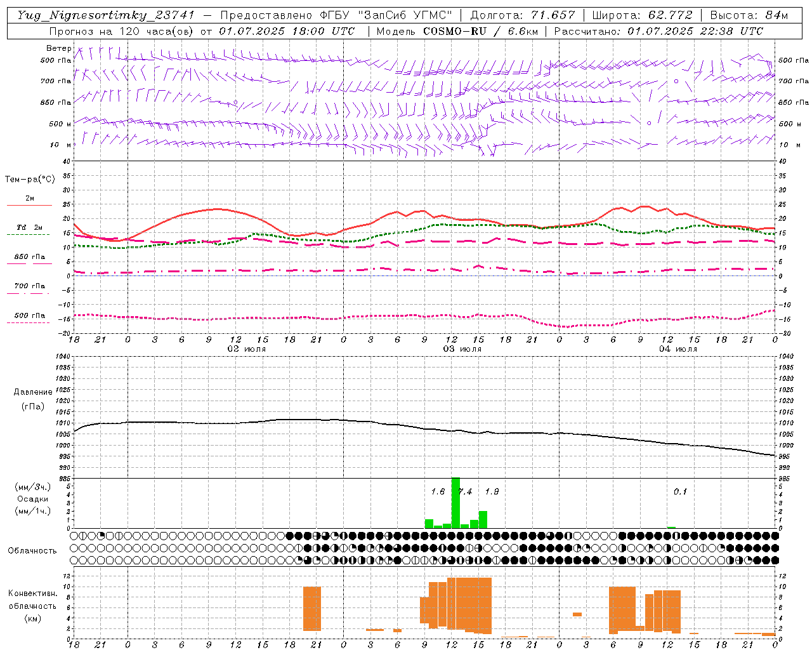The height and width of the screenshot is (650, 812).
Task: Click the 02 июля date label under temperature chart
Action: 247,349
